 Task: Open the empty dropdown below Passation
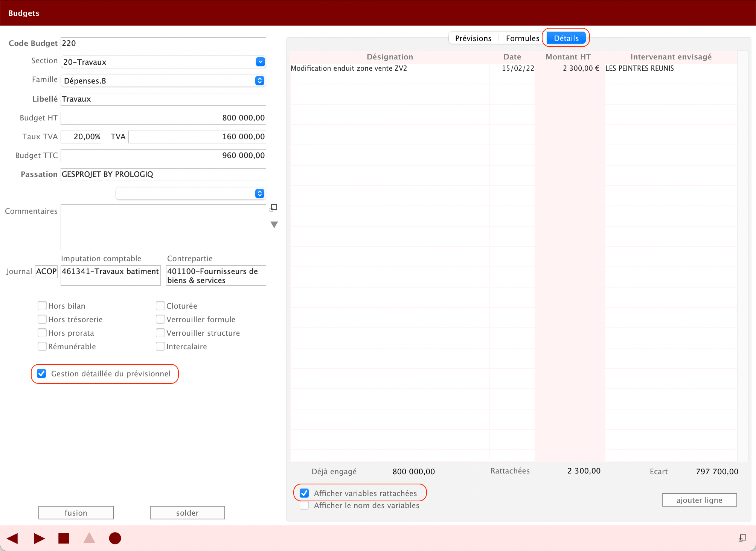191,193
